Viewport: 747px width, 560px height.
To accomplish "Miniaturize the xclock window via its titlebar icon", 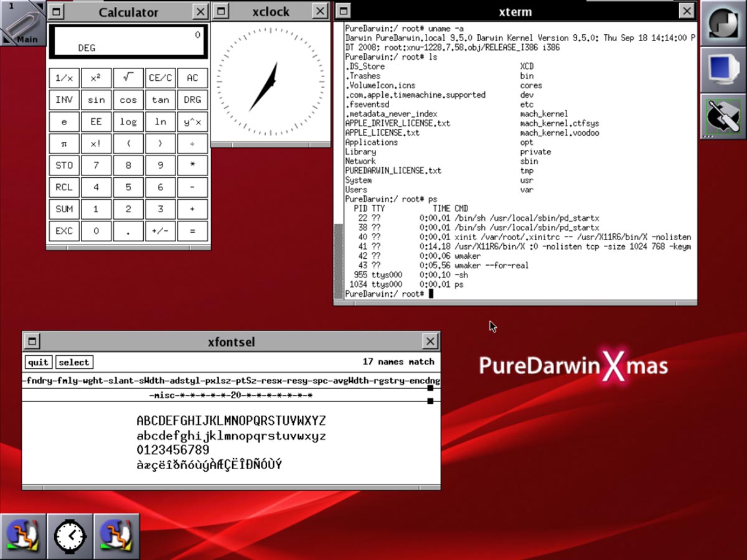I will click(221, 12).
